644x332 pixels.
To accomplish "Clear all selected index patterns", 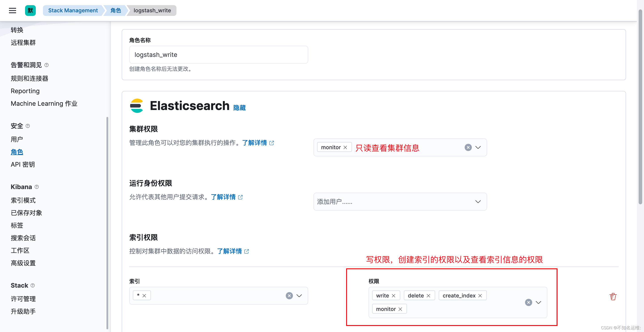I will tap(289, 296).
